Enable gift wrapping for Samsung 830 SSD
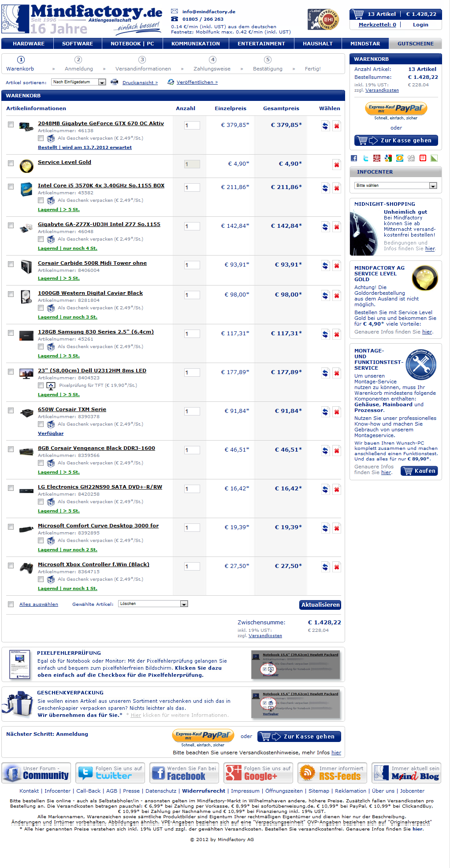This screenshot has height=868, width=450. pos(41,347)
